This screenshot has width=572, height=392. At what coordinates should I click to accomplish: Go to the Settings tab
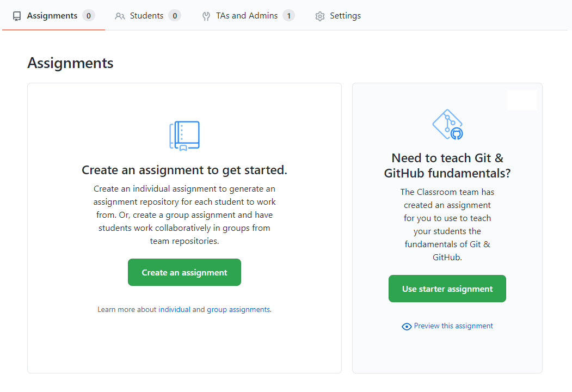pyautogui.click(x=338, y=16)
